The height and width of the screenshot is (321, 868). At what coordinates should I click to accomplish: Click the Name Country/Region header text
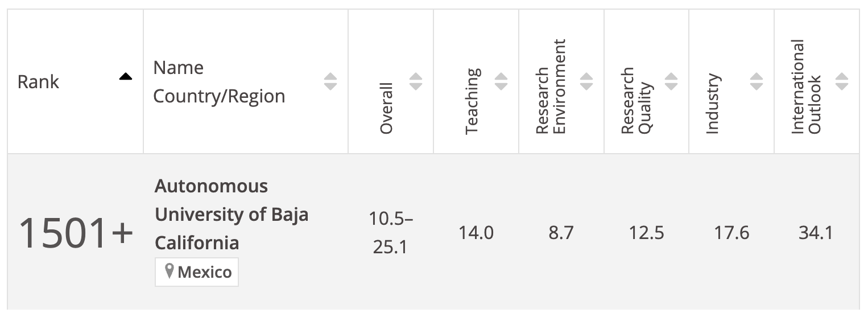click(x=219, y=82)
